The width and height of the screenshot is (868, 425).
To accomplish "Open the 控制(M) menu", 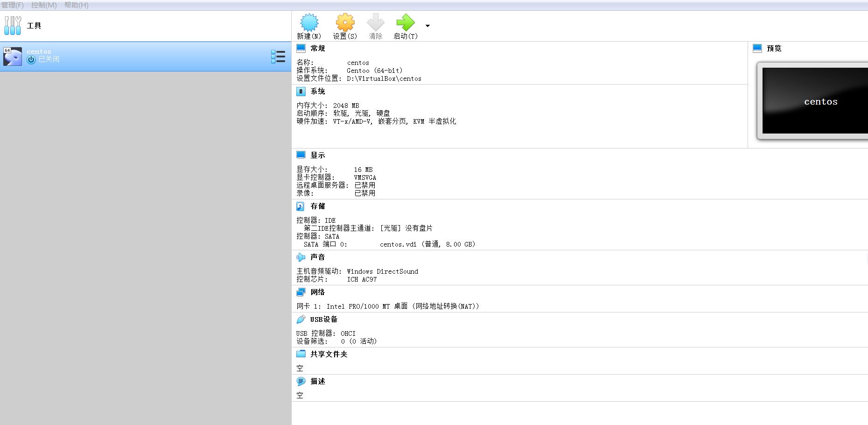I will pyautogui.click(x=44, y=5).
